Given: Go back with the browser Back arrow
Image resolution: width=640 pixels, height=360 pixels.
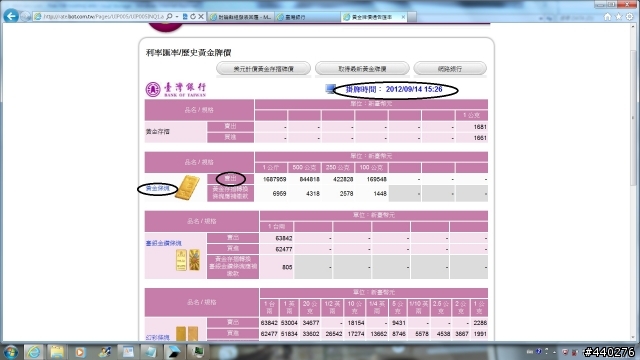Looking at the screenshot, I should 11,16.
